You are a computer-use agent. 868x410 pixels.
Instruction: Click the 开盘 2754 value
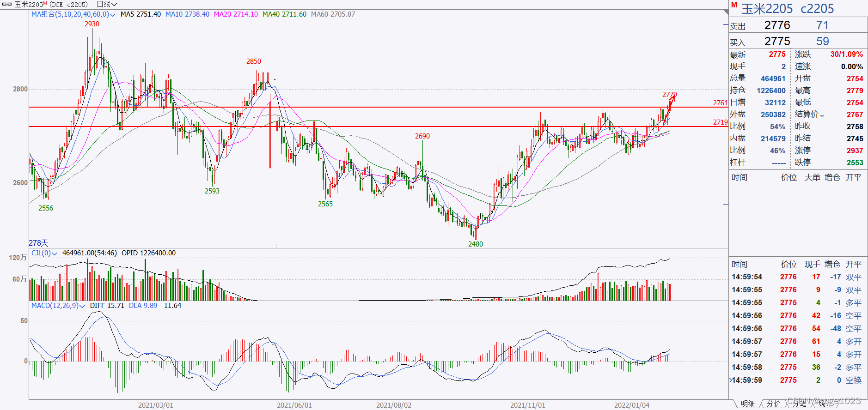855,78
